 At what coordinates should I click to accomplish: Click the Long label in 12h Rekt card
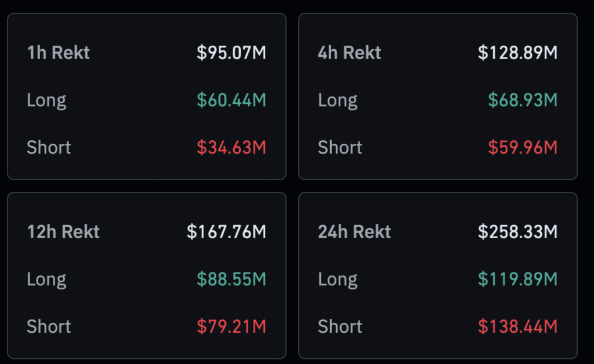coord(46,279)
